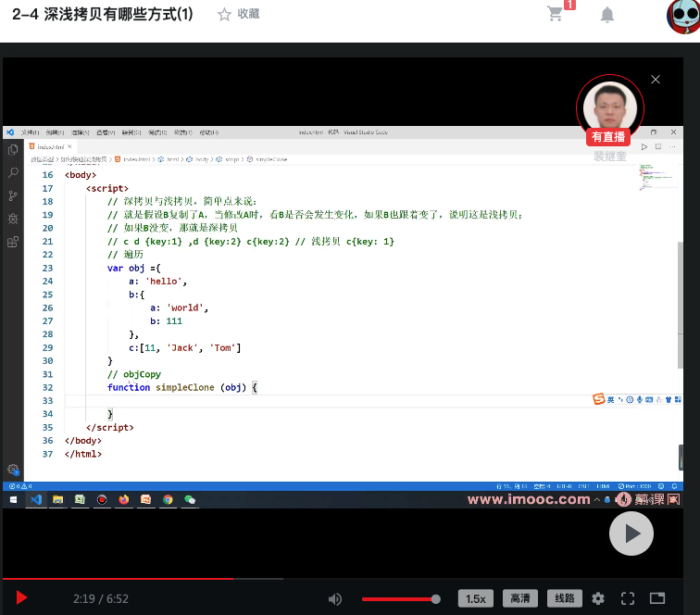Screen dimensions: 700x615
Task: Open VS Code Extensions icon
Action: pos(13,242)
